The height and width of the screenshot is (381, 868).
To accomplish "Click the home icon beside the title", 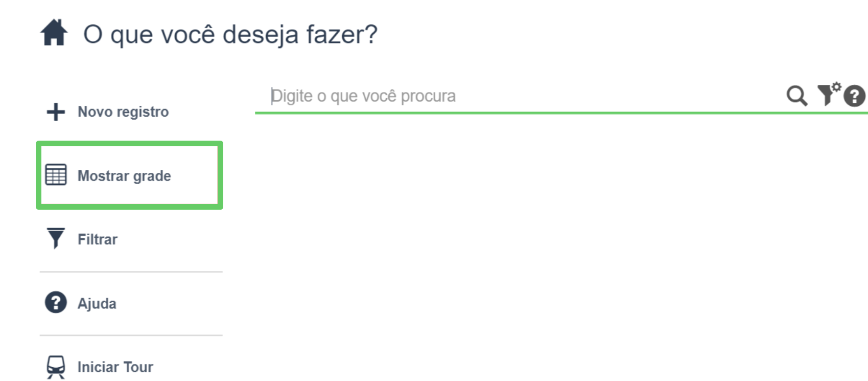I will coord(54,33).
